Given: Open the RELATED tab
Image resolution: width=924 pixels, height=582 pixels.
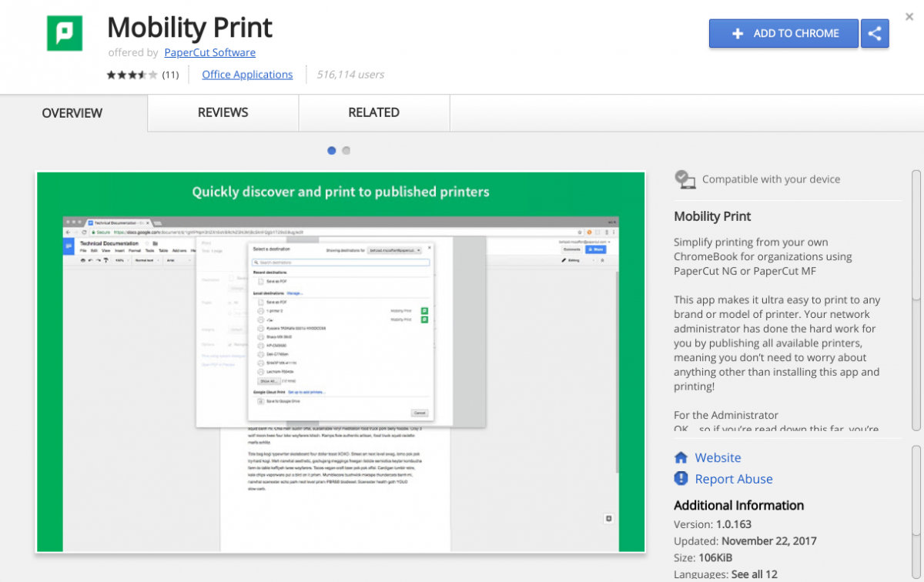Looking at the screenshot, I should point(374,112).
